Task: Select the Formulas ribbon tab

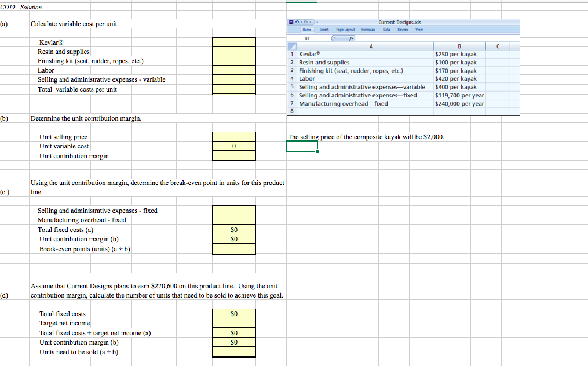Action: click(x=369, y=29)
